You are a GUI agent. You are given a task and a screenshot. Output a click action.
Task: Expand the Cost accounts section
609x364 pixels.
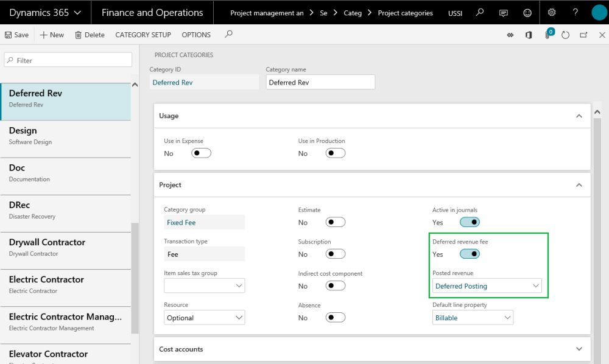(579, 349)
